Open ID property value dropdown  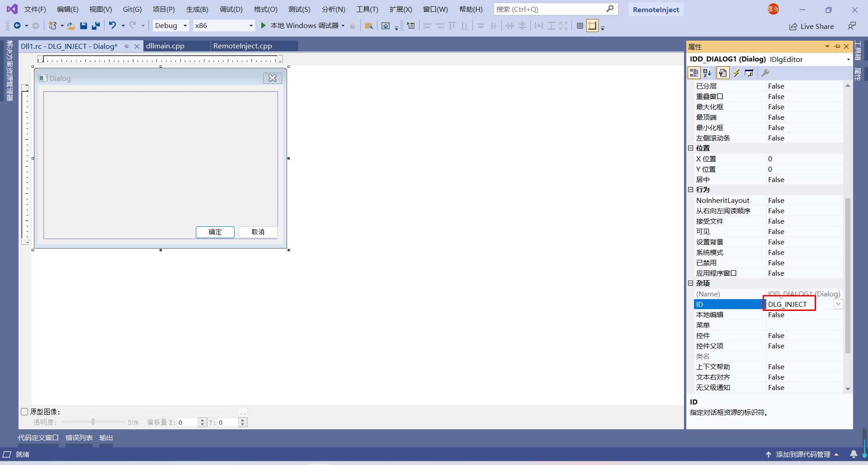tap(838, 304)
